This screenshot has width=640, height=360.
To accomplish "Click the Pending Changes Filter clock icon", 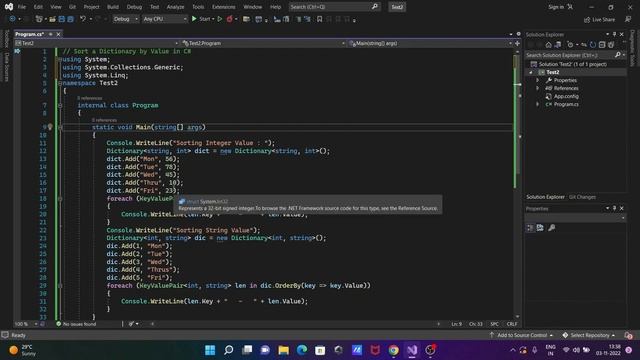I will click(x=571, y=44).
